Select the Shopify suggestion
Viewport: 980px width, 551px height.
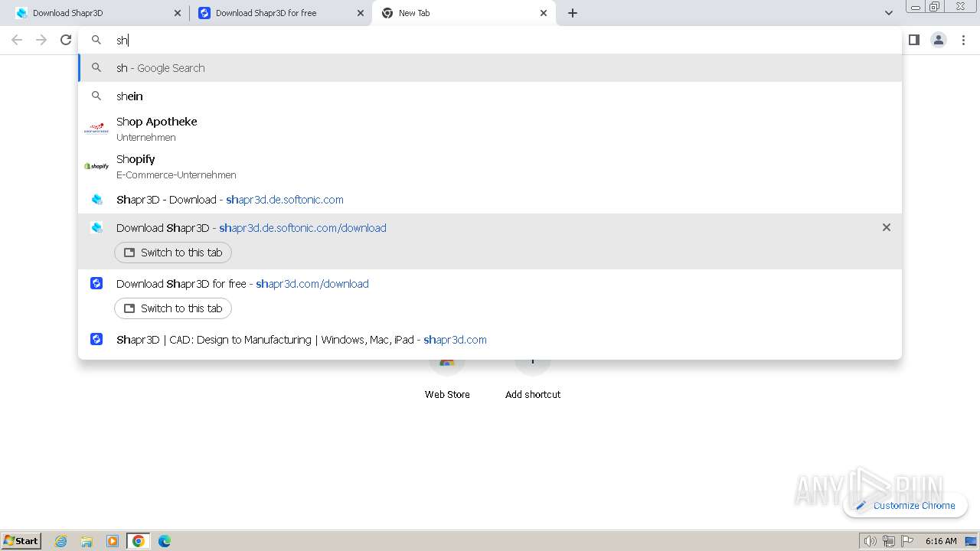click(x=490, y=166)
